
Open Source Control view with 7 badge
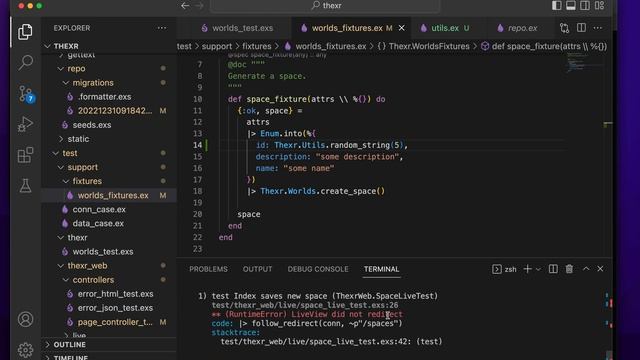pos(26,94)
